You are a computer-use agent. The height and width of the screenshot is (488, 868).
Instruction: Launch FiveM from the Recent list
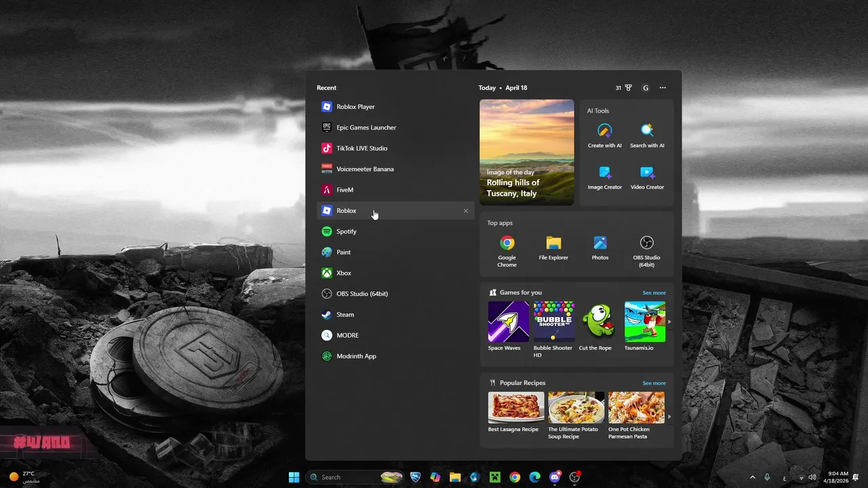point(395,190)
